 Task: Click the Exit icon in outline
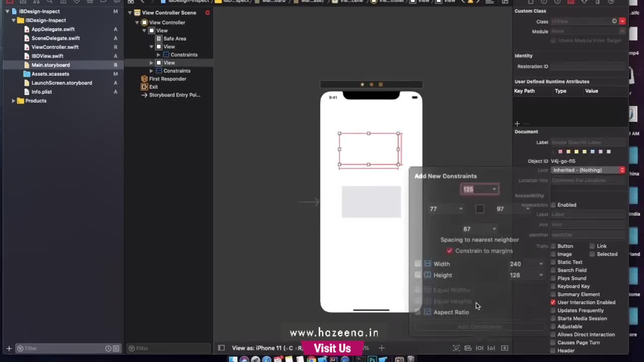(x=144, y=87)
